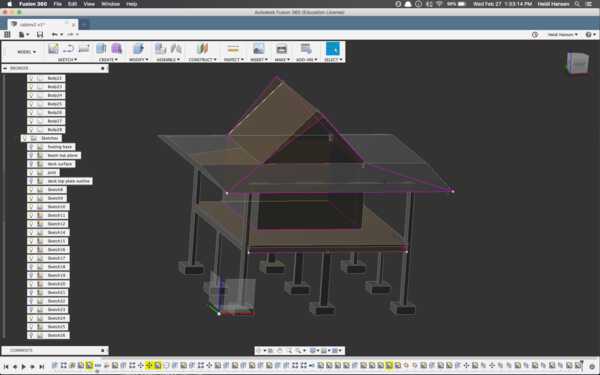Click the timeline play button
600x375 pixels.
click(x=24, y=366)
